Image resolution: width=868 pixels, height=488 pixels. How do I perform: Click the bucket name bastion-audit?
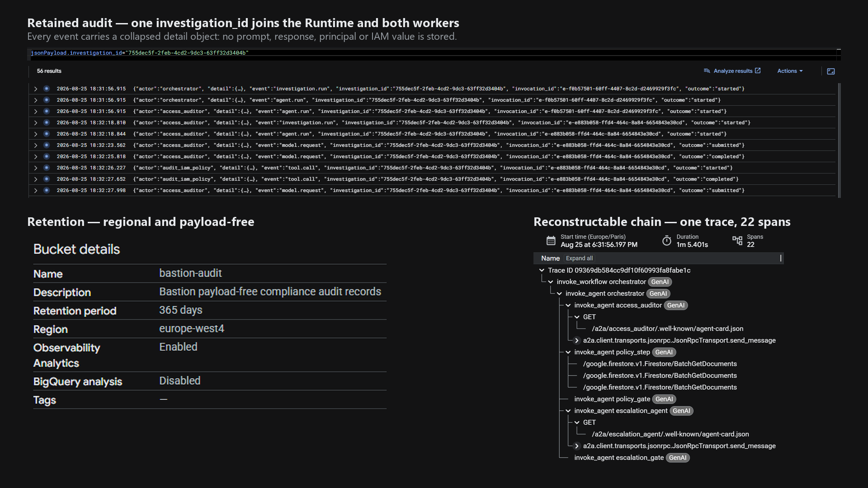click(x=190, y=273)
